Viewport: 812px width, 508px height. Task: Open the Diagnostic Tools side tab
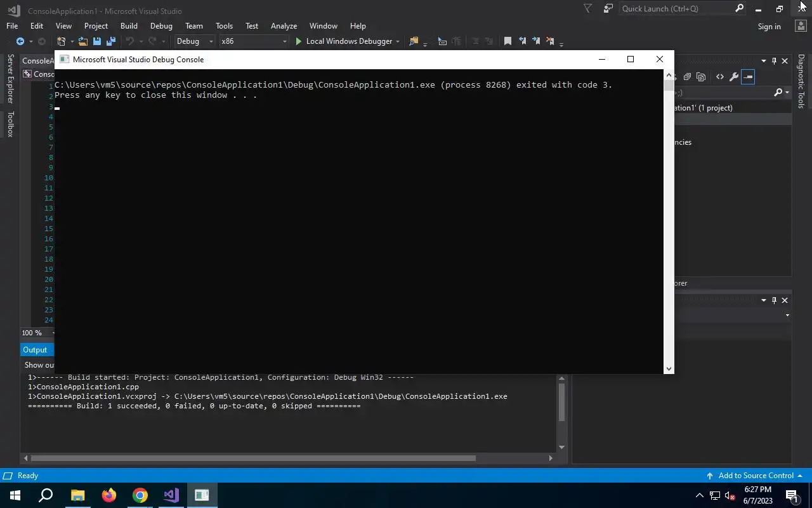pos(801,81)
